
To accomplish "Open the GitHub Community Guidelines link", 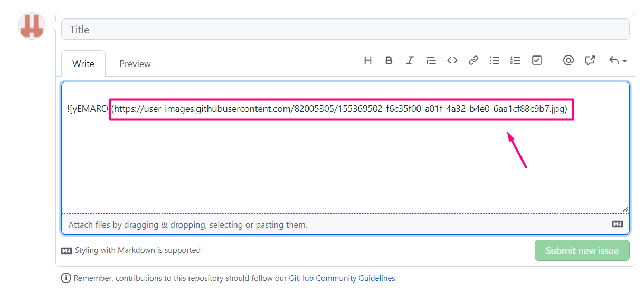I will [x=342, y=278].
